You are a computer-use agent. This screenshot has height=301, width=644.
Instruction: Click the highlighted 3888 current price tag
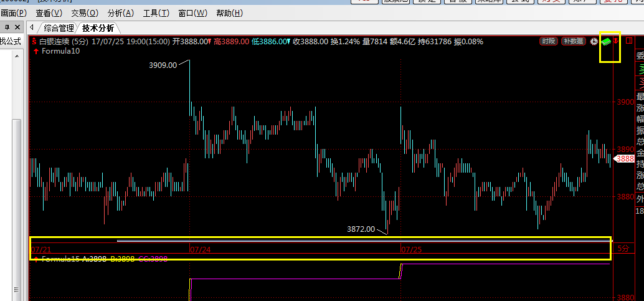coord(625,159)
